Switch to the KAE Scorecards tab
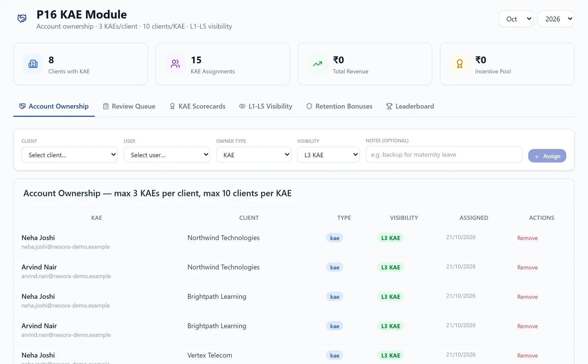Viewport: 588px width, 364px height. [198, 106]
